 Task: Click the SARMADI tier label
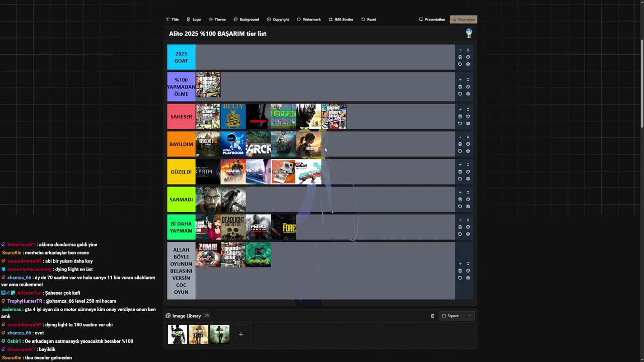point(181,200)
